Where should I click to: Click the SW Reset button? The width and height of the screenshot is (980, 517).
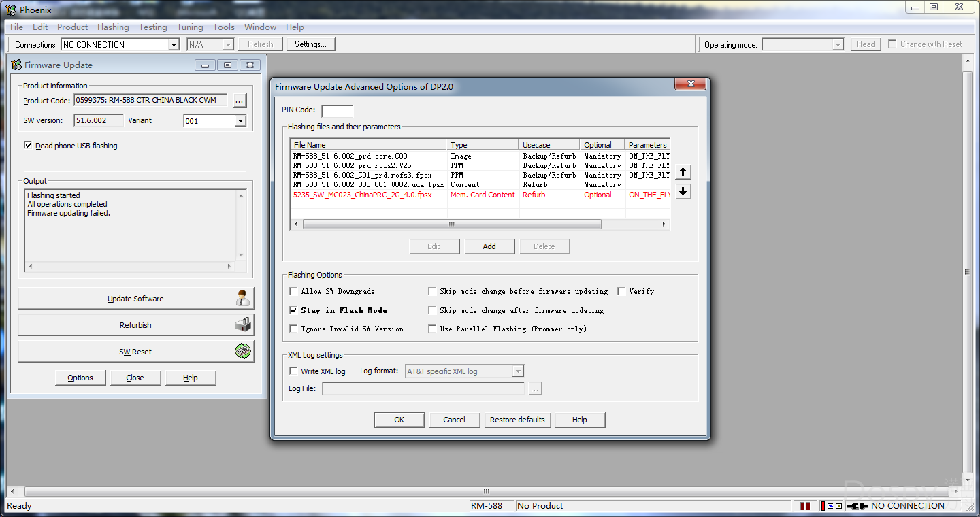pos(135,351)
